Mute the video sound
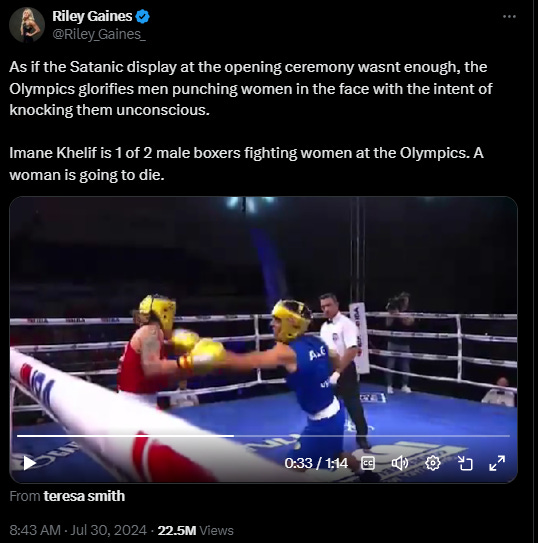The image size is (538, 543). pyautogui.click(x=400, y=463)
